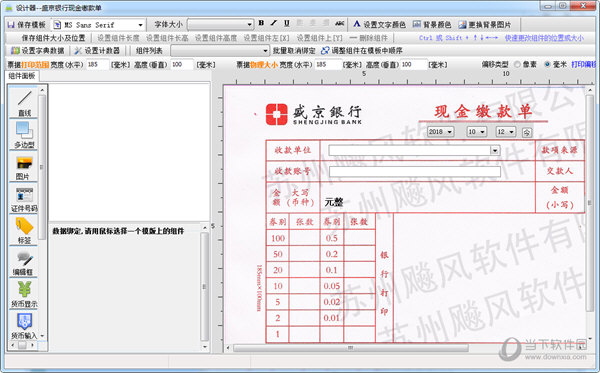
Task: Open 设置文字颜色 text color picker
Action: pos(379,24)
